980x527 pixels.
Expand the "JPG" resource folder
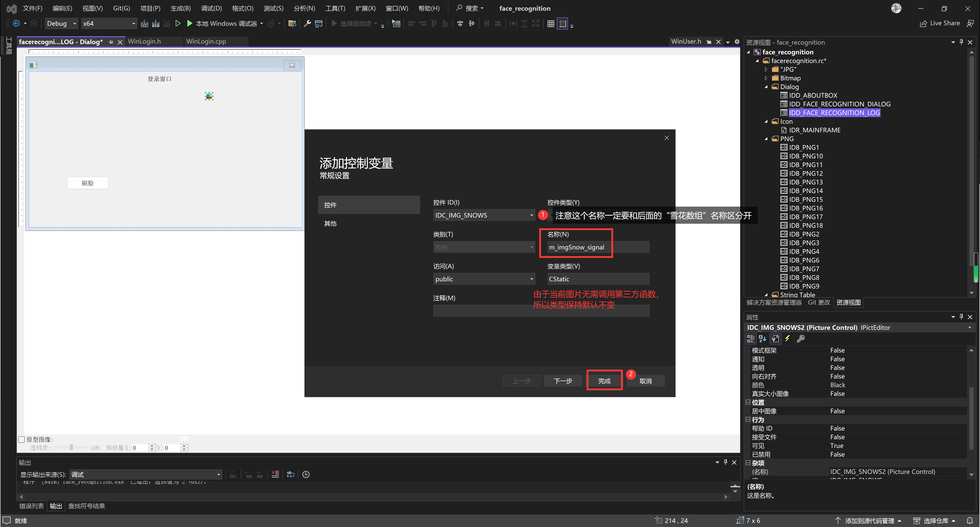(x=766, y=69)
